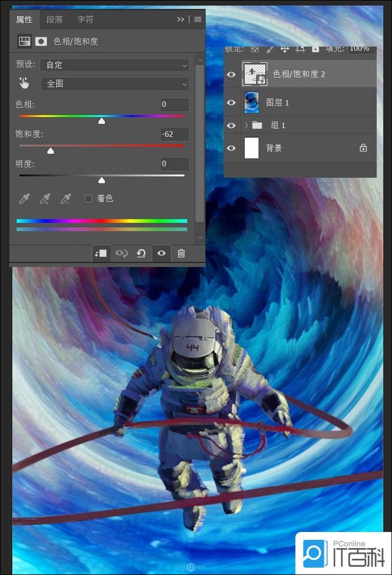The image size is (392, 575).
Task: Click the lock all padlock icon in the layers lock row
Action: [x=315, y=49]
